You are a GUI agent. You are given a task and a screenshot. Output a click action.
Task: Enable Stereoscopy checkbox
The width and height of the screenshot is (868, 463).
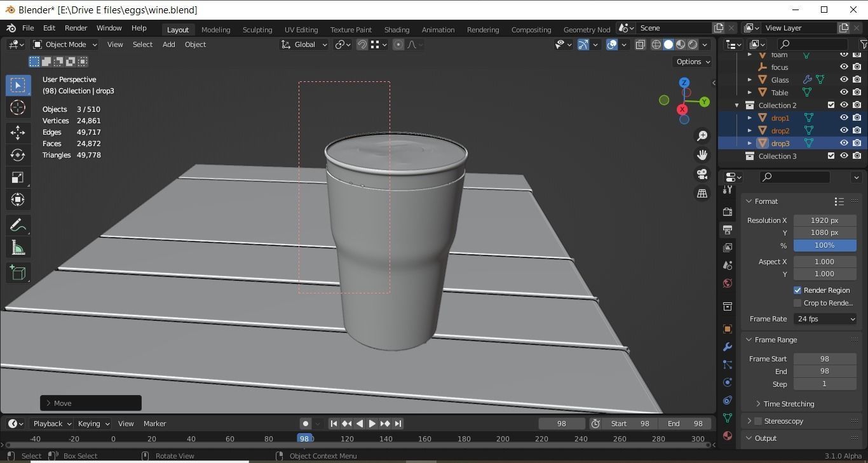coord(758,421)
